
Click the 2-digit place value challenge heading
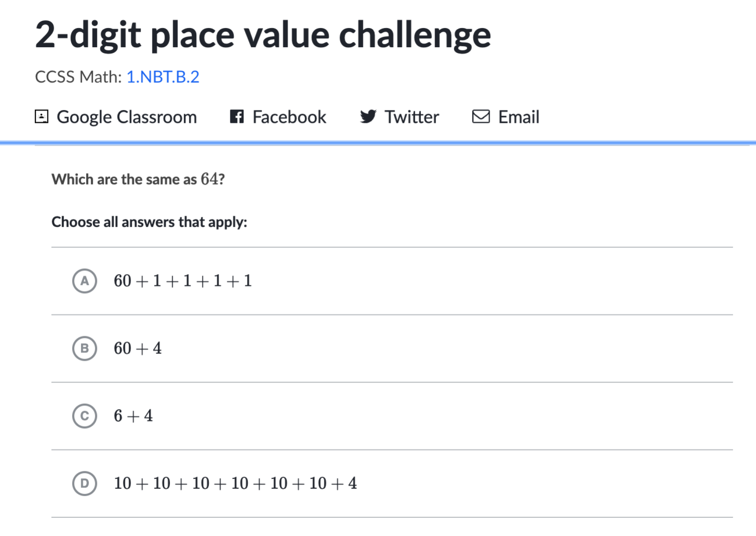(263, 35)
